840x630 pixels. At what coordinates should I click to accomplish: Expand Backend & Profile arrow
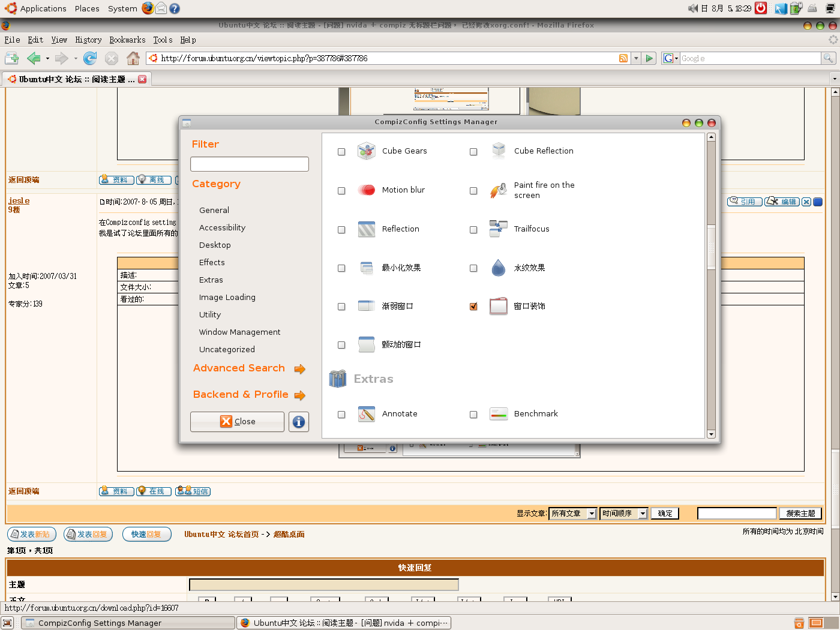[x=300, y=395]
